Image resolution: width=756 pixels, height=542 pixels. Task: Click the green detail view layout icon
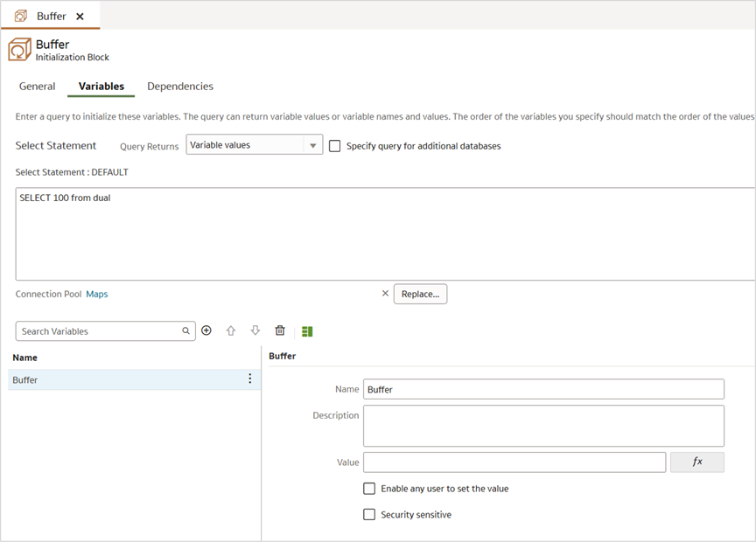(x=307, y=331)
